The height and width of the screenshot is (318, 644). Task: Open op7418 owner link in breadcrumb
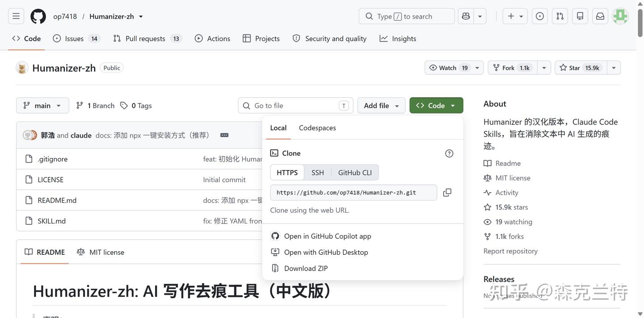click(65, 16)
